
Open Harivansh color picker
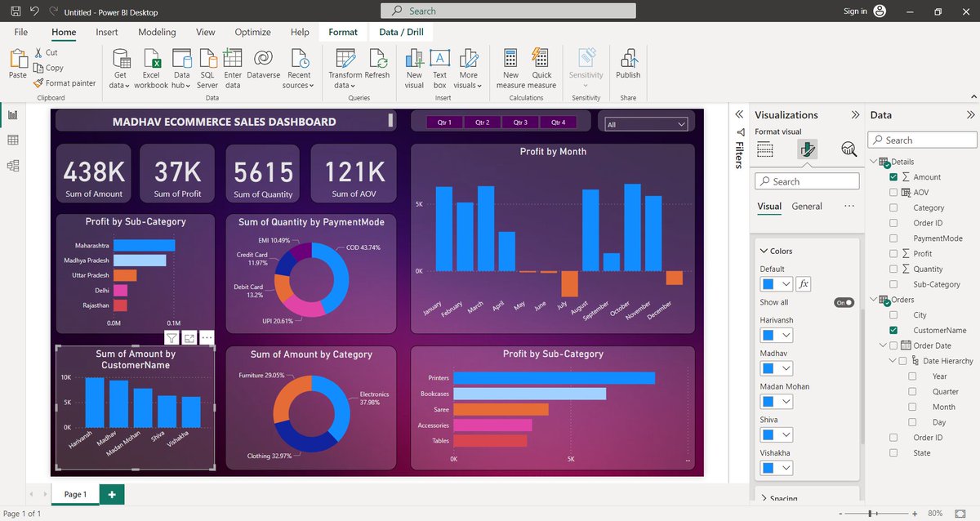777,335
